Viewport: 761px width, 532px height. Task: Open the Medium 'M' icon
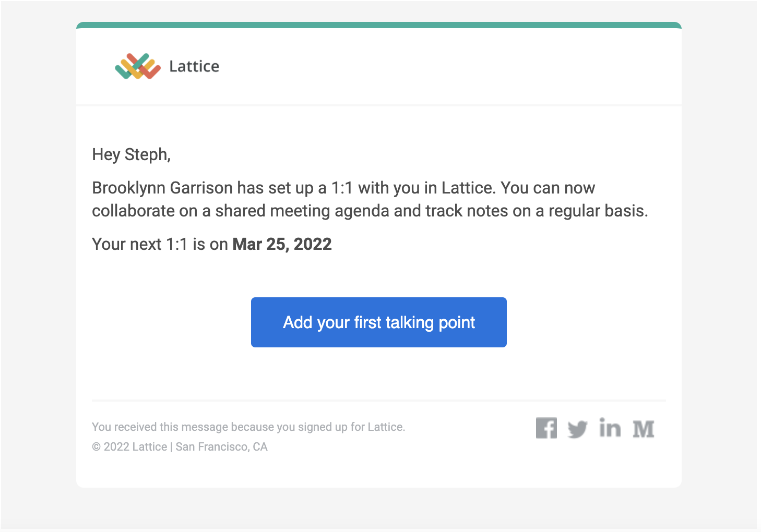(643, 429)
